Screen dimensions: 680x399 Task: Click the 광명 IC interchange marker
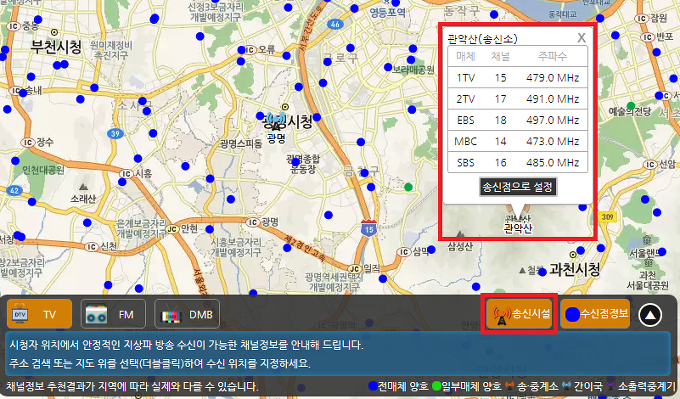pos(253,222)
